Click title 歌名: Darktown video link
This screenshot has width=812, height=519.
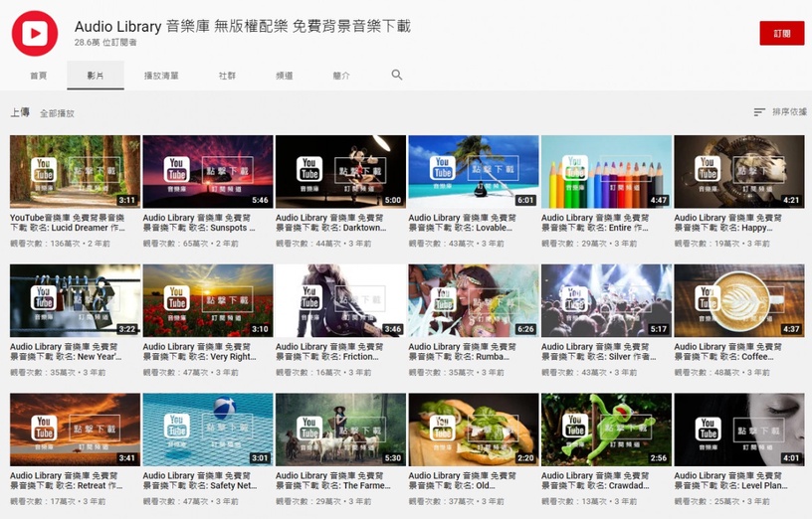[x=331, y=223]
